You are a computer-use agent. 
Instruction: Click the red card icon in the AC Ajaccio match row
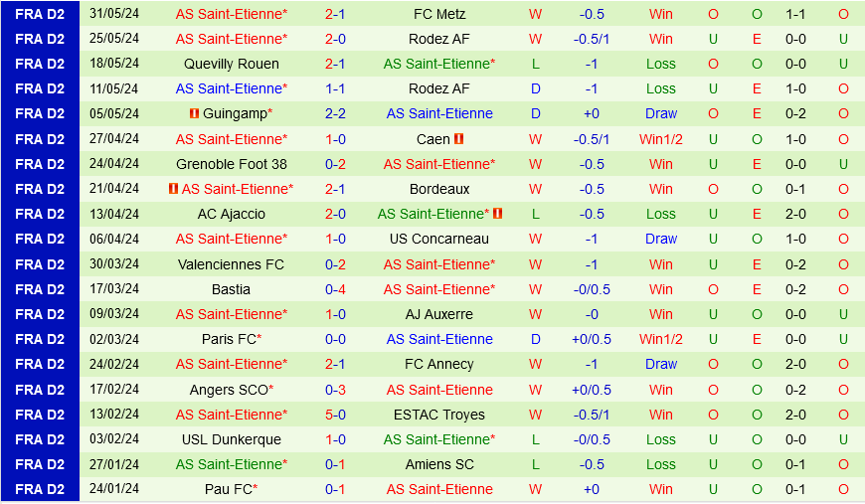click(x=497, y=214)
